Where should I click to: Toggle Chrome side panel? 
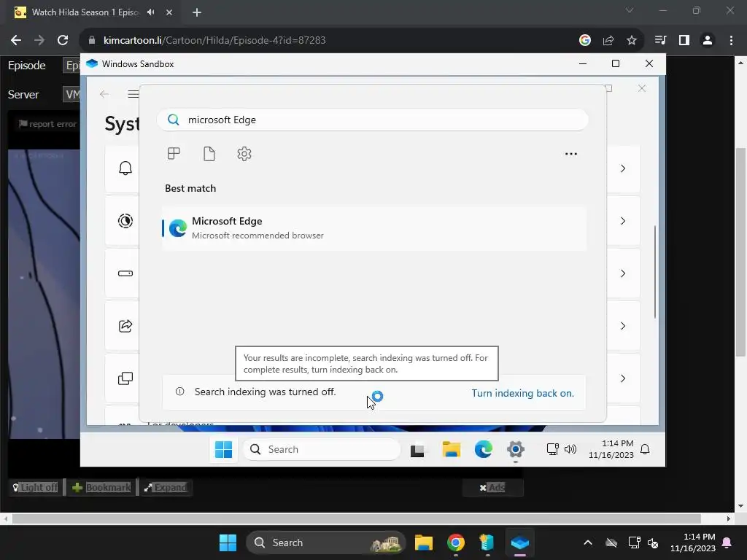tap(684, 41)
